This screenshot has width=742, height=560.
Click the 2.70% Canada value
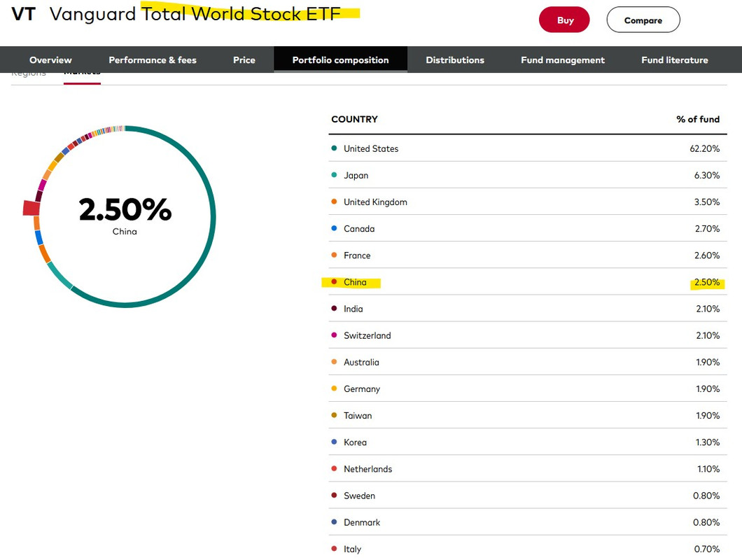707,229
